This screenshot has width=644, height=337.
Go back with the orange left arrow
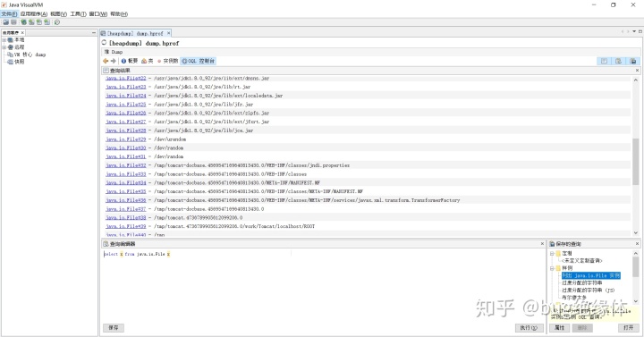106,61
